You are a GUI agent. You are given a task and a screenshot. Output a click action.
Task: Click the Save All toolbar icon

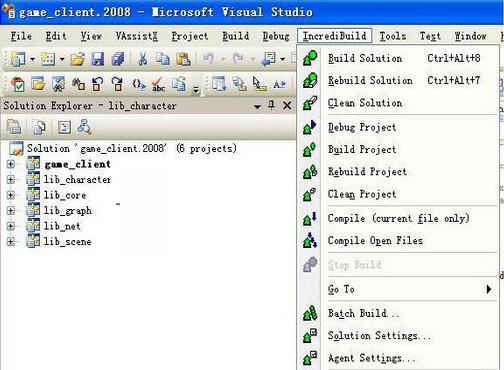pyautogui.click(x=118, y=59)
